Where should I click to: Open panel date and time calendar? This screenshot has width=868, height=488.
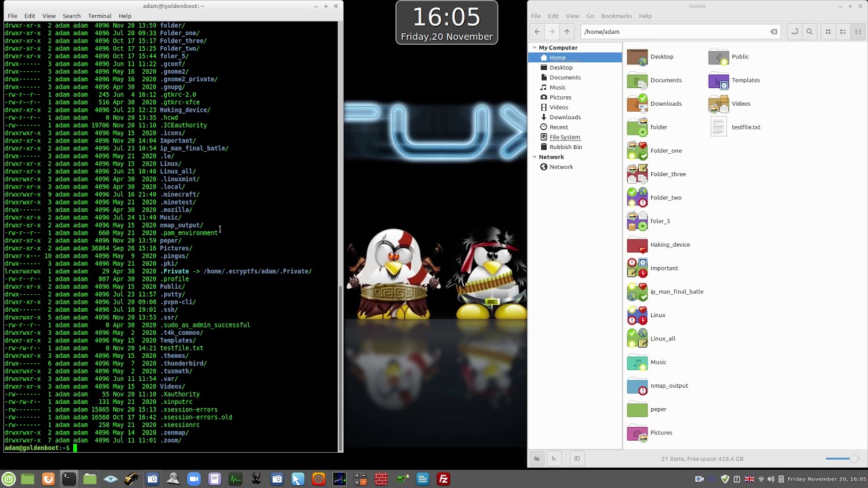tap(827, 479)
